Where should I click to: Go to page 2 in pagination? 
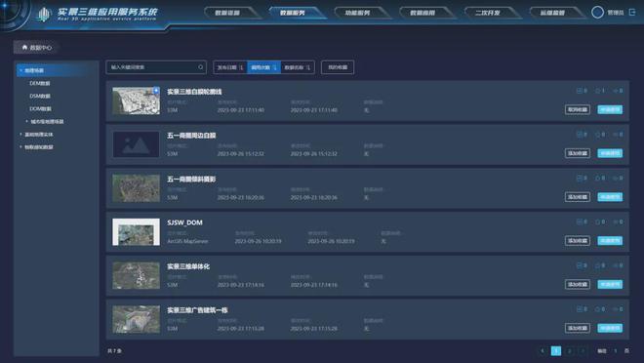569,350
